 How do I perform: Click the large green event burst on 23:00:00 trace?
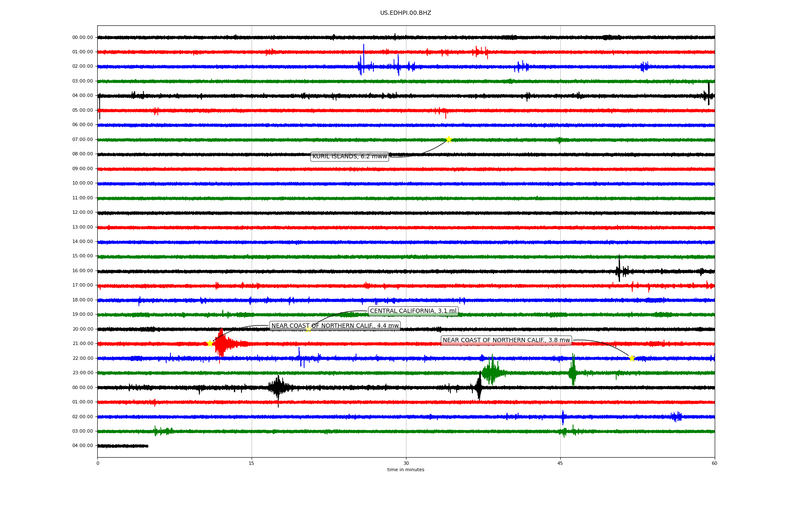491,373
